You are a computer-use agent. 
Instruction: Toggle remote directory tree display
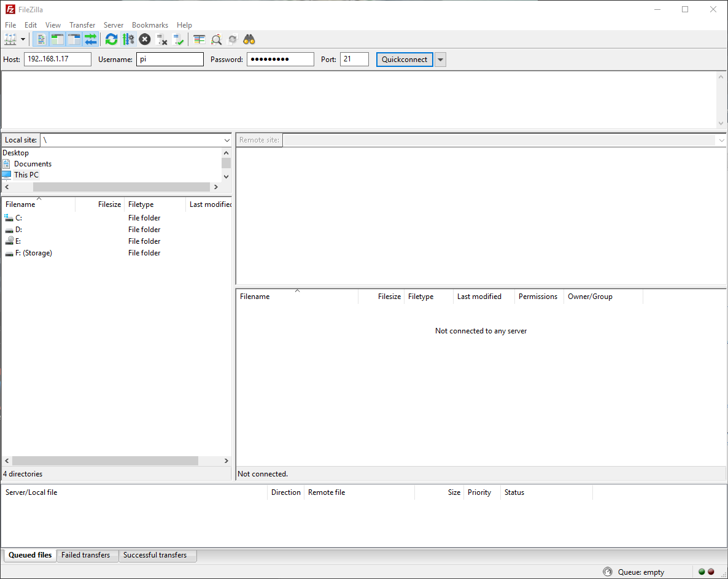[74, 39]
